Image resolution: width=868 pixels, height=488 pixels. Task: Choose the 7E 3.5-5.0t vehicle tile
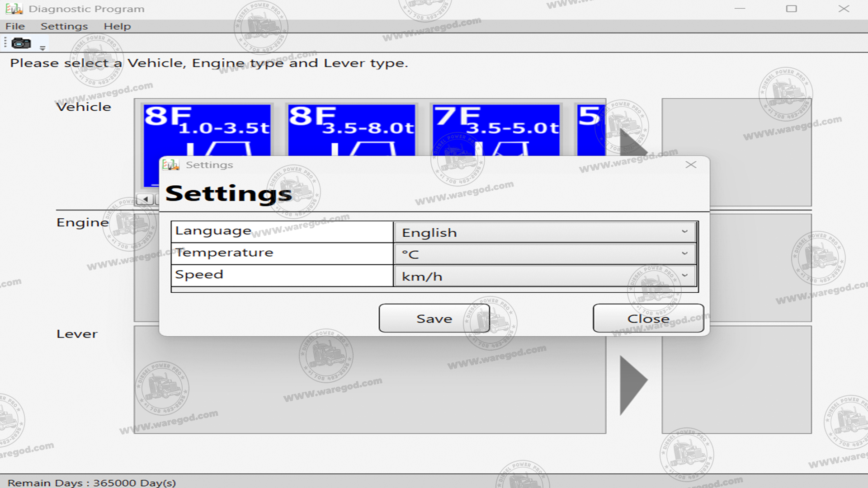[496, 130]
